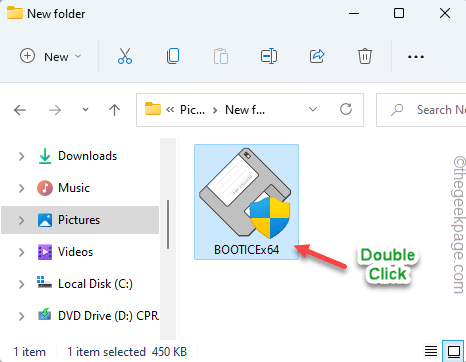The width and height of the screenshot is (466, 362).
Task: Close the New folder window
Action: pos(445,13)
